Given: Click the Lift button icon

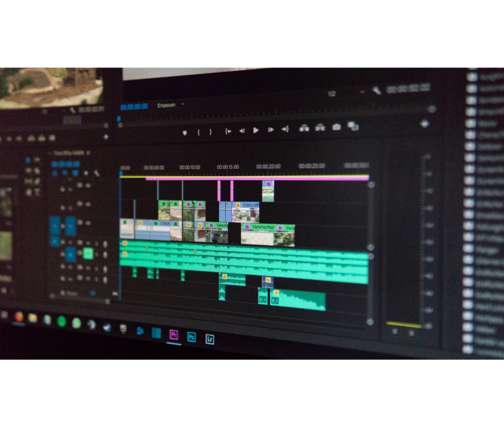Looking at the screenshot, I should 304,129.
